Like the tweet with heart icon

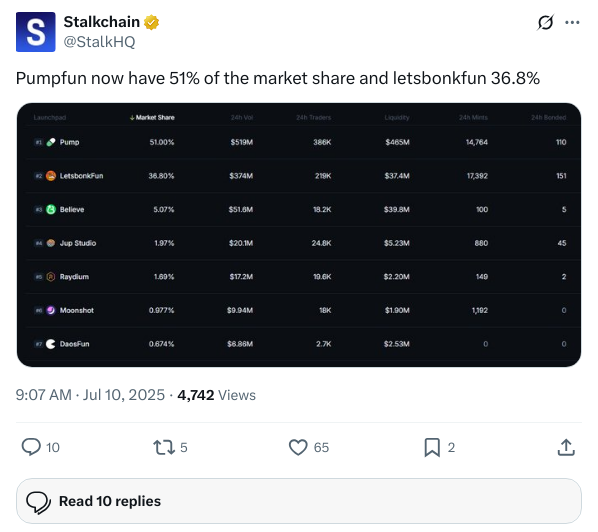point(298,448)
